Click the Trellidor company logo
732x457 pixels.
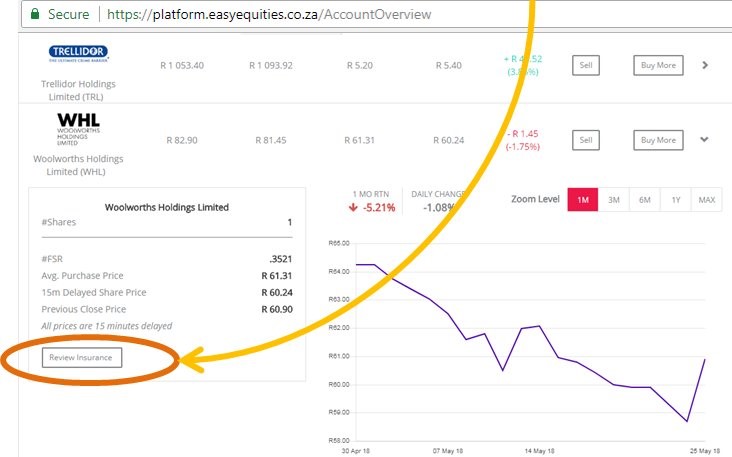[x=78, y=53]
